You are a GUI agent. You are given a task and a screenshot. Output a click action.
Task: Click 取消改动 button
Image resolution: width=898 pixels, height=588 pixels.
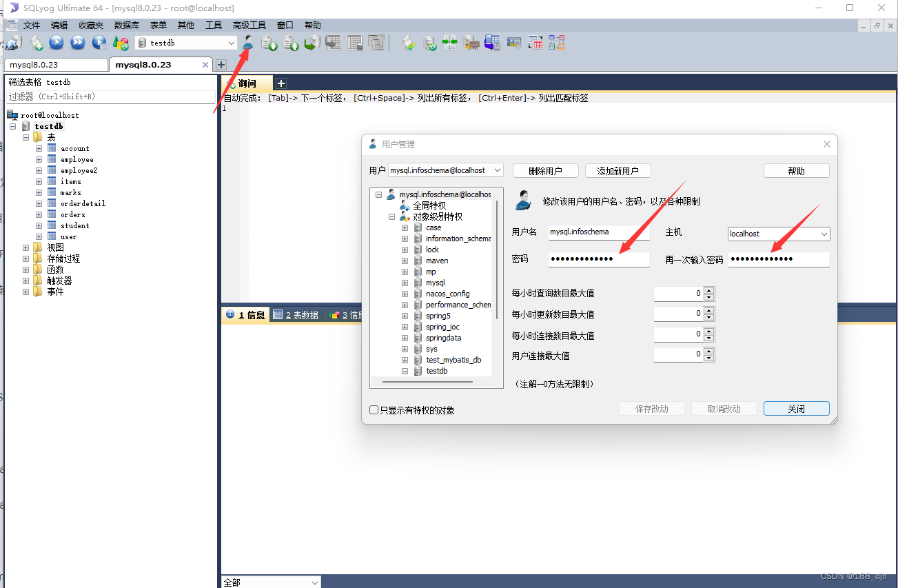coord(724,409)
